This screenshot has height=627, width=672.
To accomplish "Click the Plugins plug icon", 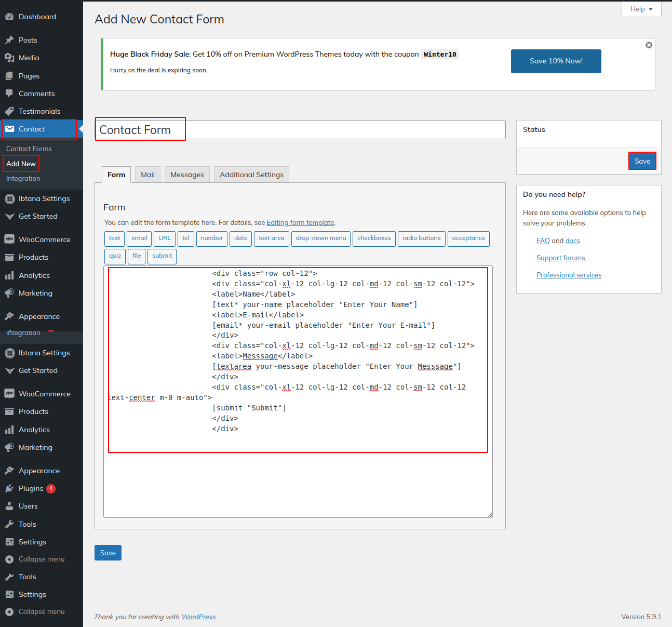I will coord(9,488).
